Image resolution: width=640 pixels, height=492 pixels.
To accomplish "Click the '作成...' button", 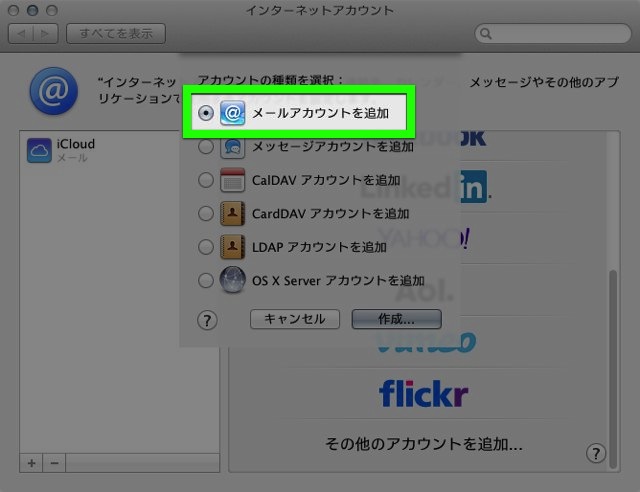I will point(396,319).
